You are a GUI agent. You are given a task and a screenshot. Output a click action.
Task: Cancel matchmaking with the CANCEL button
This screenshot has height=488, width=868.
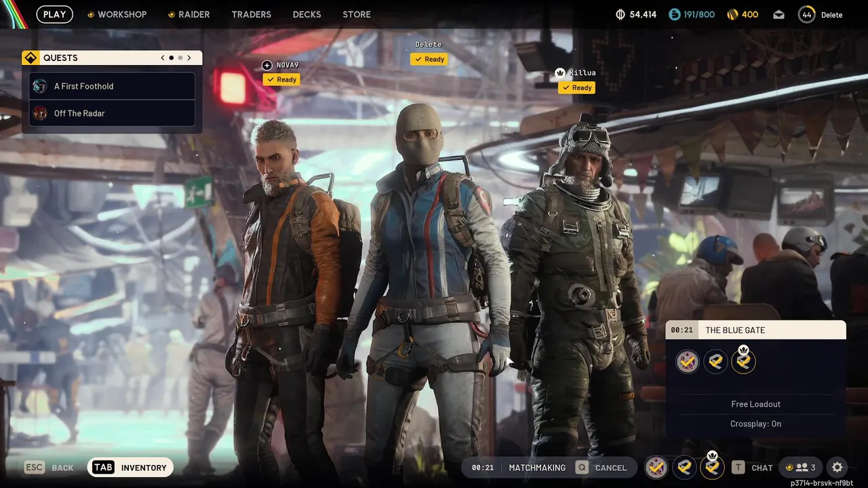[601, 468]
